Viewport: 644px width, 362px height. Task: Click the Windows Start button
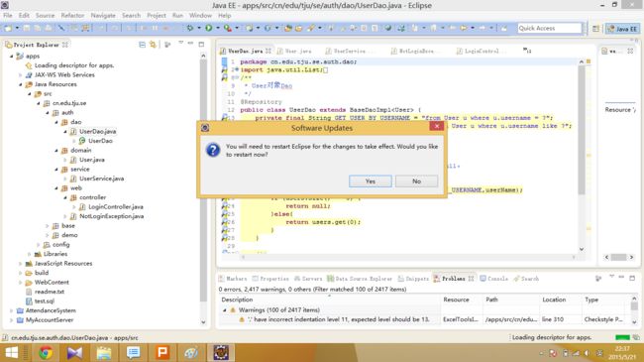click(x=11, y=352)
